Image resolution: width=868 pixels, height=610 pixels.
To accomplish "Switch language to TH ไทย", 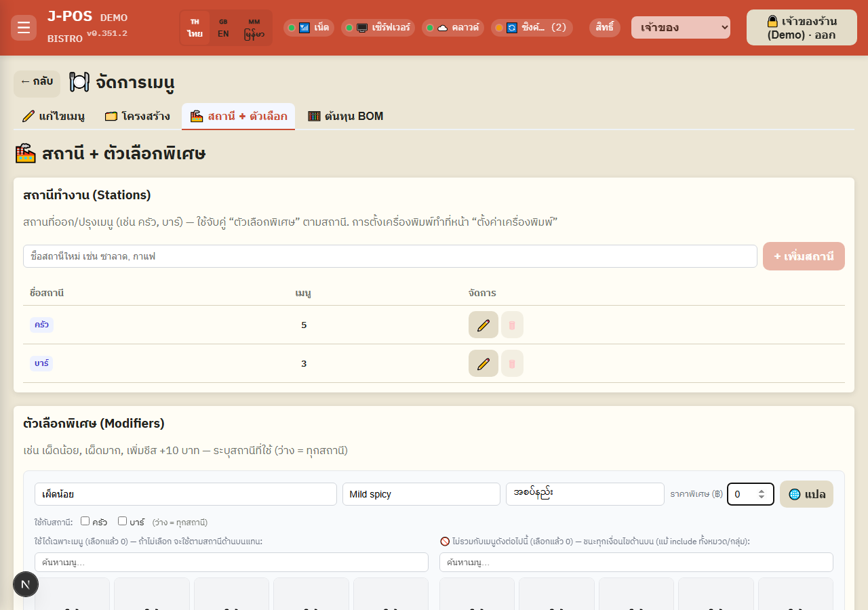I will click(x=195, y=28).
